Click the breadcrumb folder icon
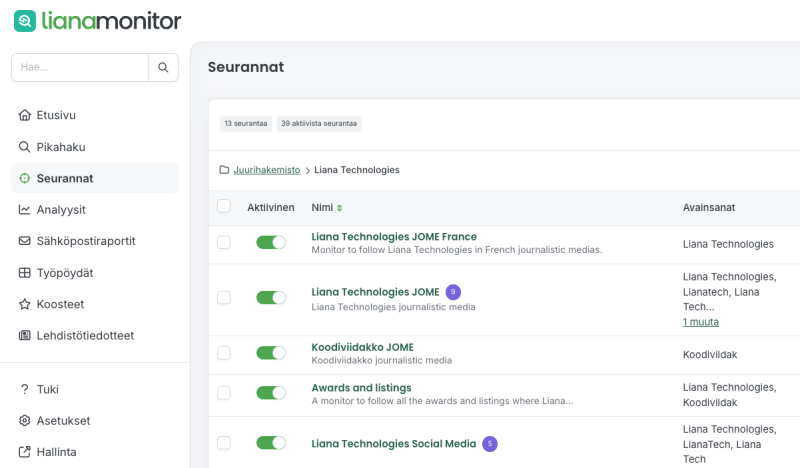This screenshot has width=800, height=468. (x=224, y=169)
